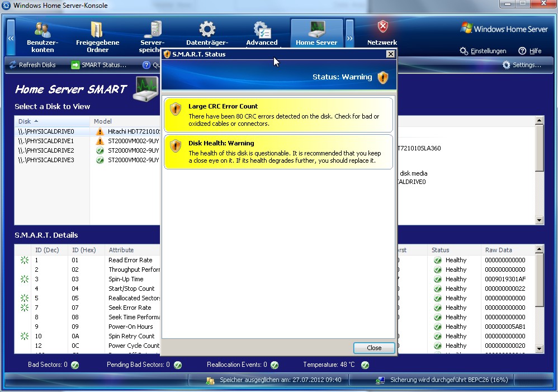Click the Windows Home Server-Konsole title bar icon

tap(6, 6)
